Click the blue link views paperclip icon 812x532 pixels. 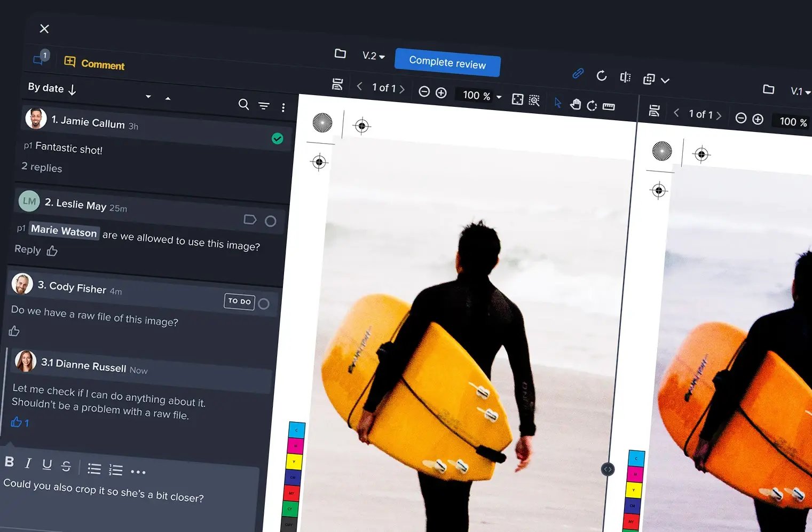(x=578, y=74)
